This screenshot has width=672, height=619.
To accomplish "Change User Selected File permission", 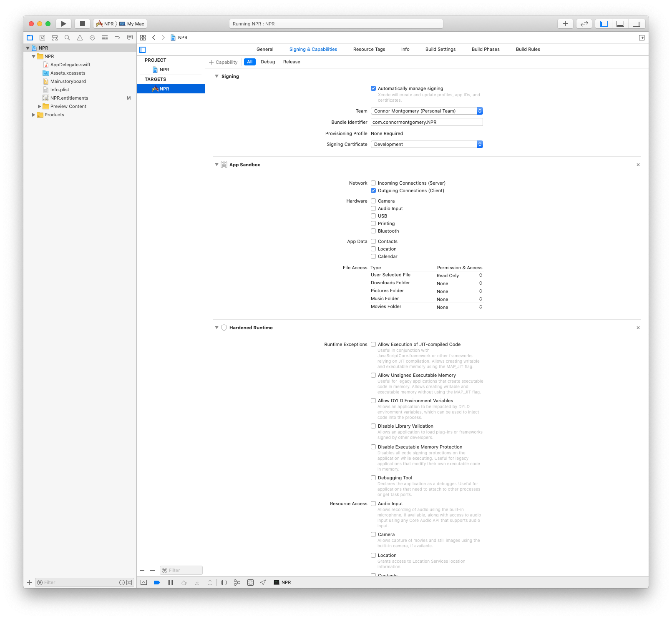I will [459, 276].
